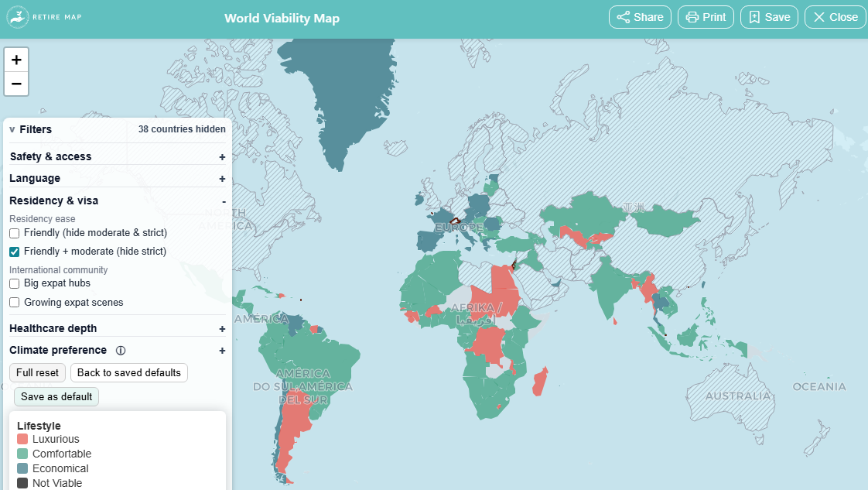
Task: Open the Climate preference info icon
Action: pos(121,351)
